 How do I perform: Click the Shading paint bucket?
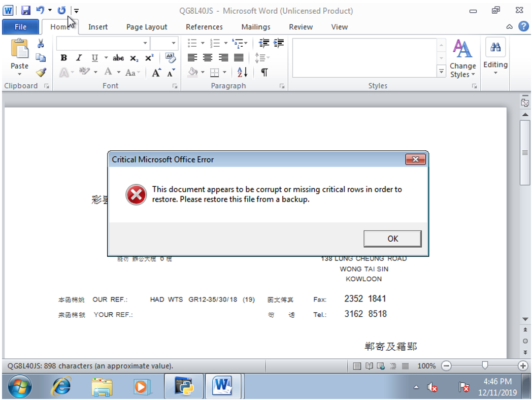[x=193, y=72]
